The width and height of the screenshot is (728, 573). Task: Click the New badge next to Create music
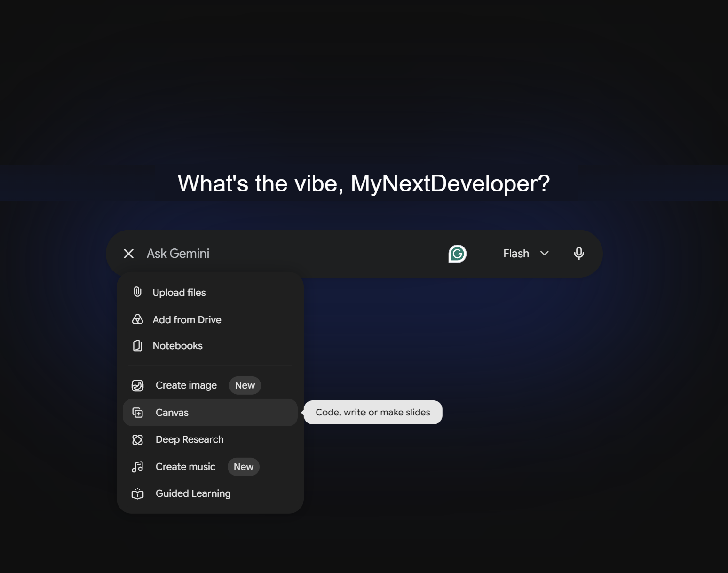(244, 467)
